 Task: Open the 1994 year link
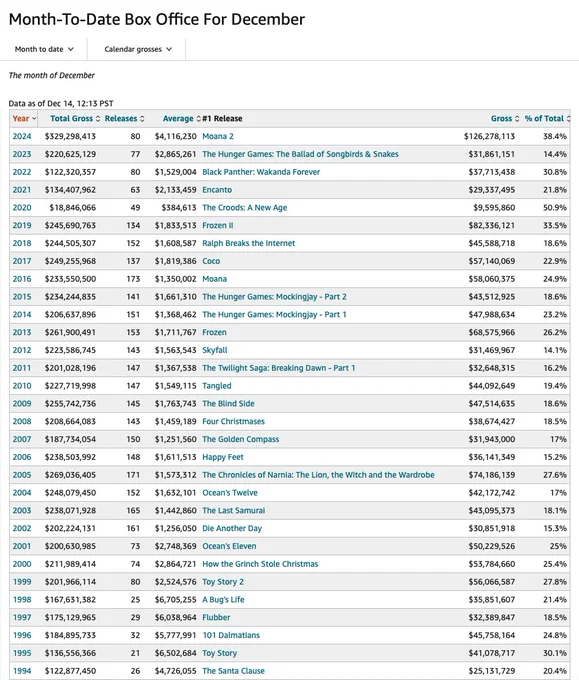(x=22, y=671)
